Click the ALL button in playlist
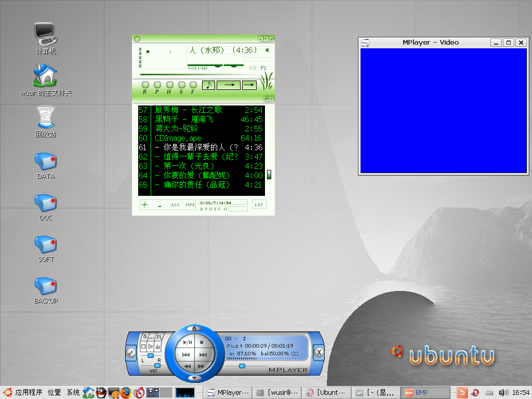The height and width of the screenshot is (399, 532). tap(175, 205)
